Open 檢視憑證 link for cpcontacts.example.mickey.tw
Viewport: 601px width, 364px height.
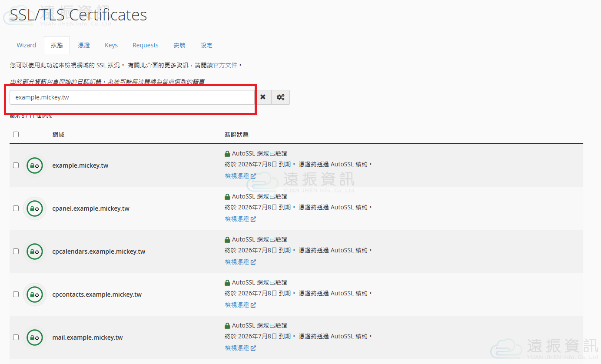pos(240,305)
